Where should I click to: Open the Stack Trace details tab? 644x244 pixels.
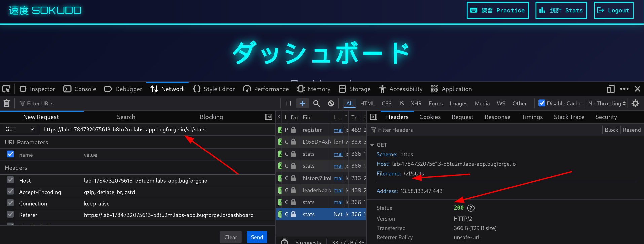tap(569, 117)
